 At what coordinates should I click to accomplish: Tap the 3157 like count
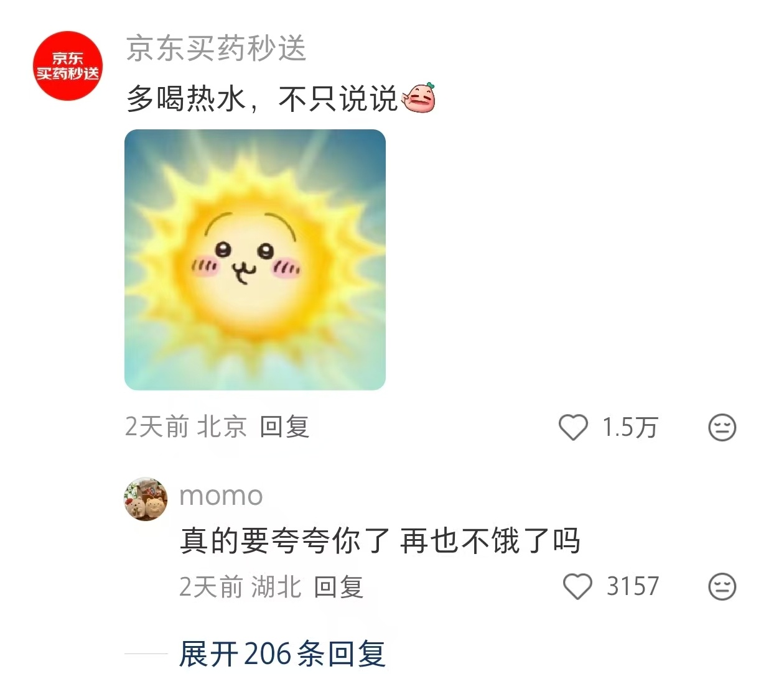tap(633, 586)
